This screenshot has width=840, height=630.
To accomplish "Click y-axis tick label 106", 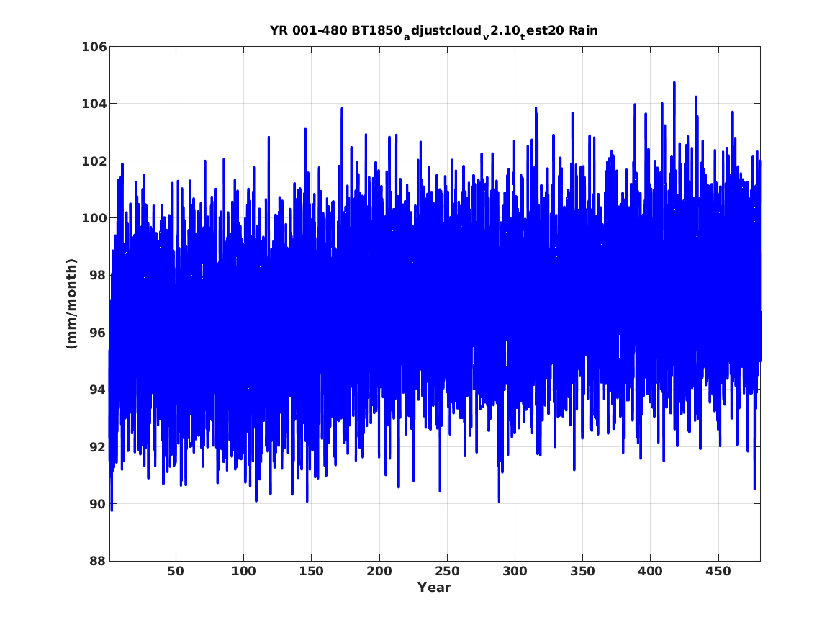I will [94, 47].
